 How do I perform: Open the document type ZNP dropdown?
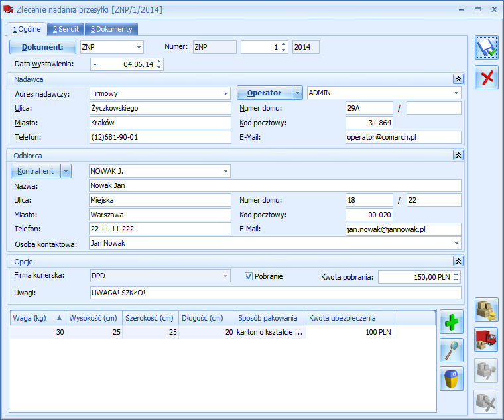point(139,47)
